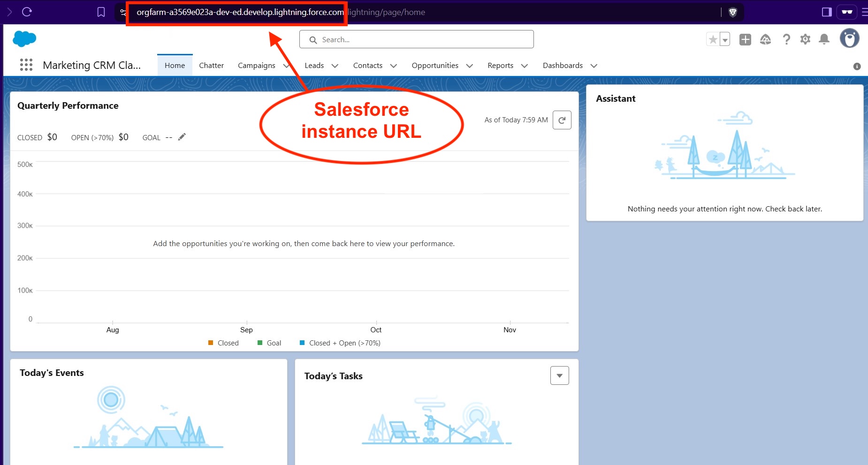Screen dimensions: 868x465
Task: Open the App Launcher waffle icon
Action: (26, 65)
